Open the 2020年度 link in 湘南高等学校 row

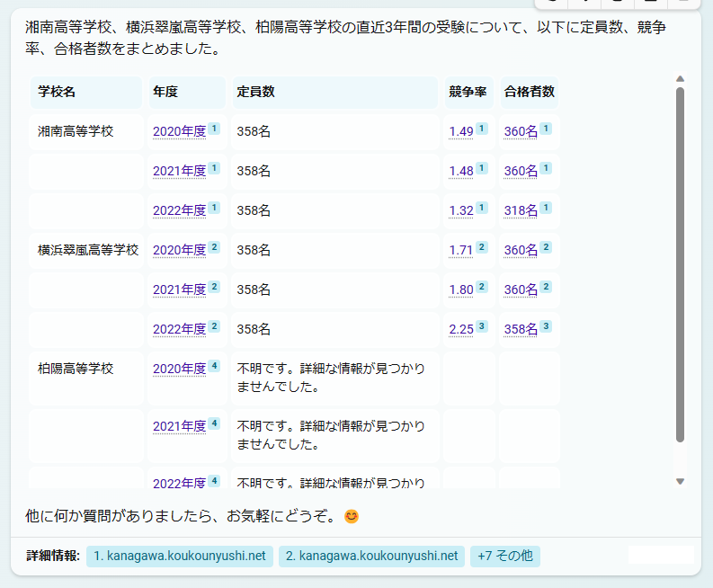tap(179, 131)
